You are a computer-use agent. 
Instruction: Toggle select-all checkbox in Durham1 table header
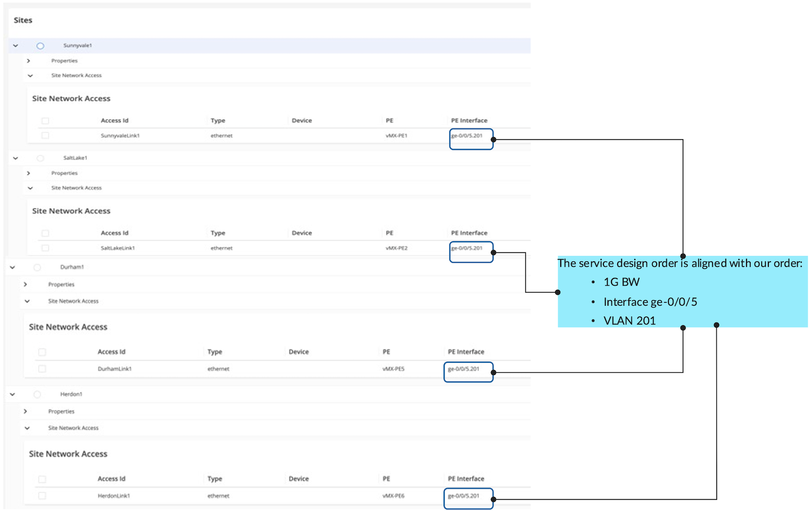coord(42,352)
